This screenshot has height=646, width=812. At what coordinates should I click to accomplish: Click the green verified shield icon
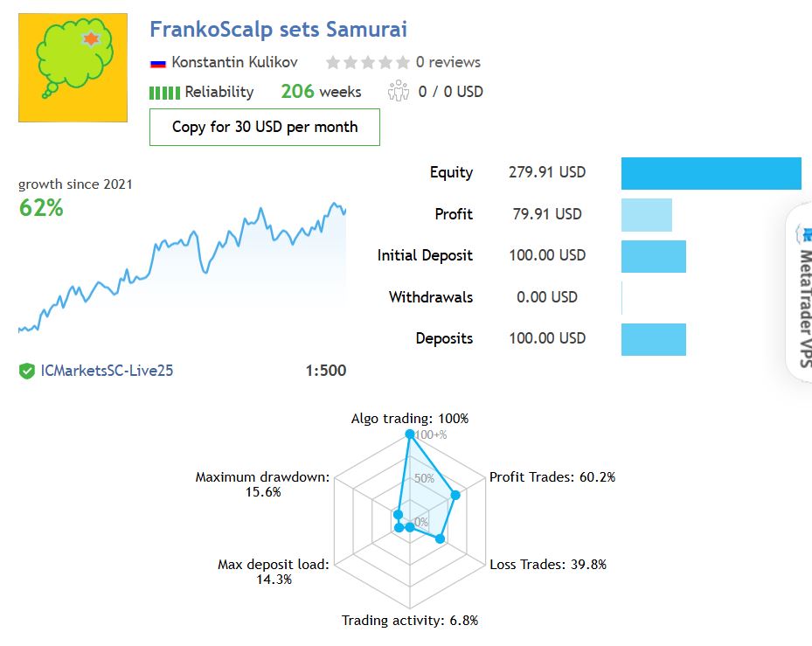pyautogui.click(x=27, y=371)
